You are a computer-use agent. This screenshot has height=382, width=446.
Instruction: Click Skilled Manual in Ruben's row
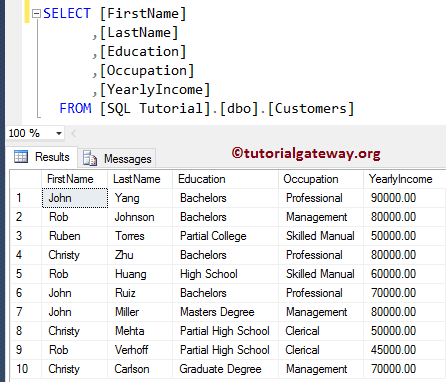[321, 236]
